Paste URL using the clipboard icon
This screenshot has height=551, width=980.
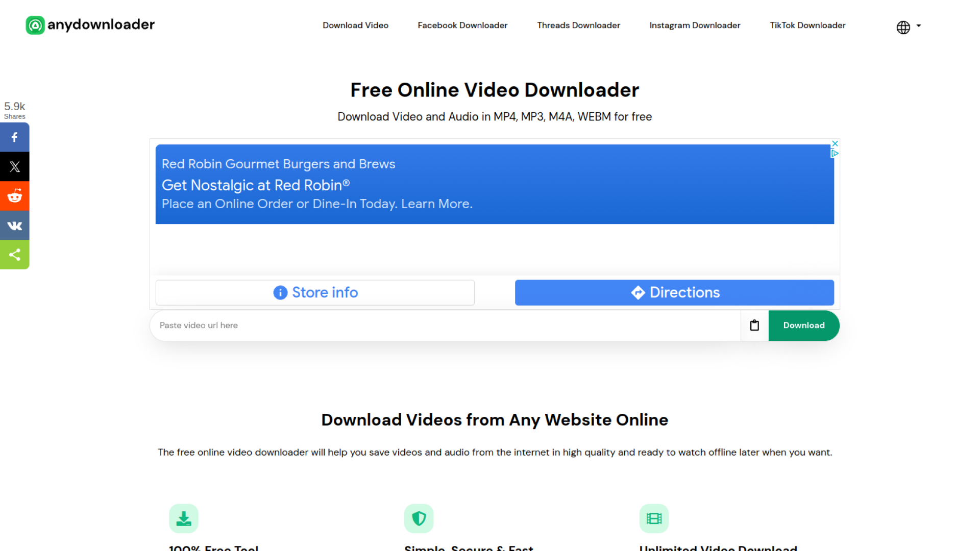click(x=754, y=325)
